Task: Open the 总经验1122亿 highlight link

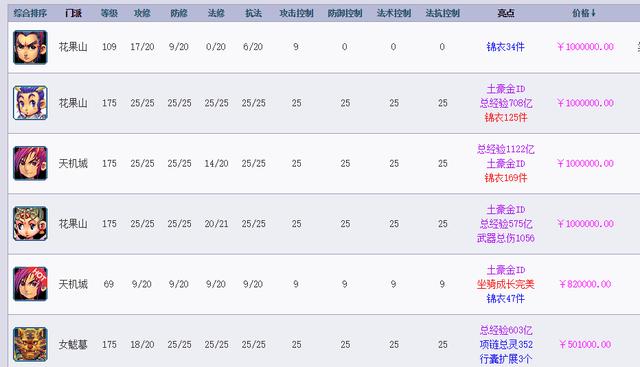Action: click(x=505, y=149)
